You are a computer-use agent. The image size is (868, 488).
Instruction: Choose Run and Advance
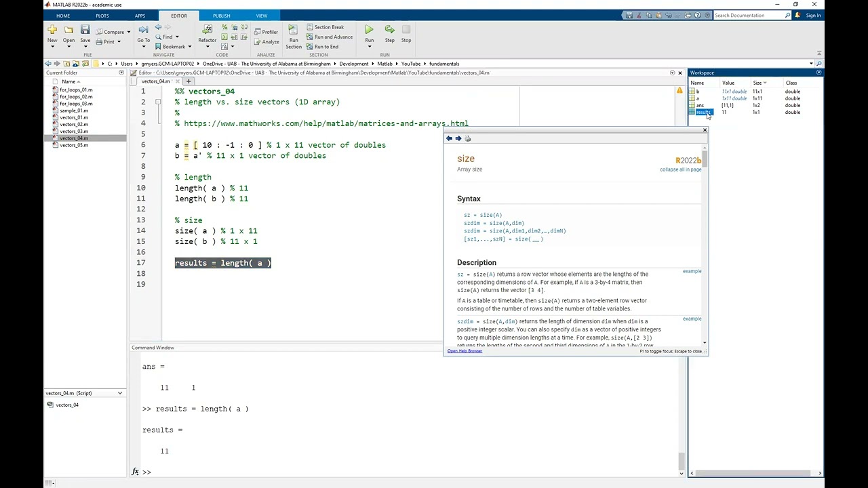330,37
